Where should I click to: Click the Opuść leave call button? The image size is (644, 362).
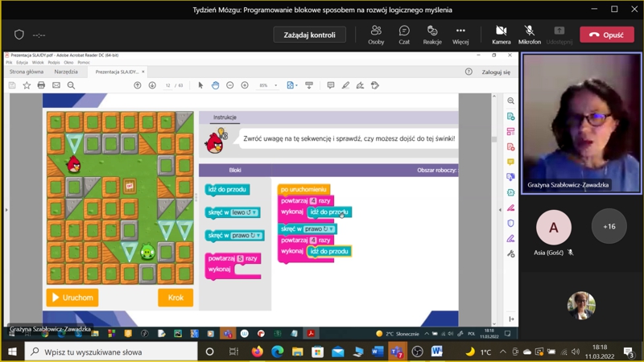tap(607, 35)
